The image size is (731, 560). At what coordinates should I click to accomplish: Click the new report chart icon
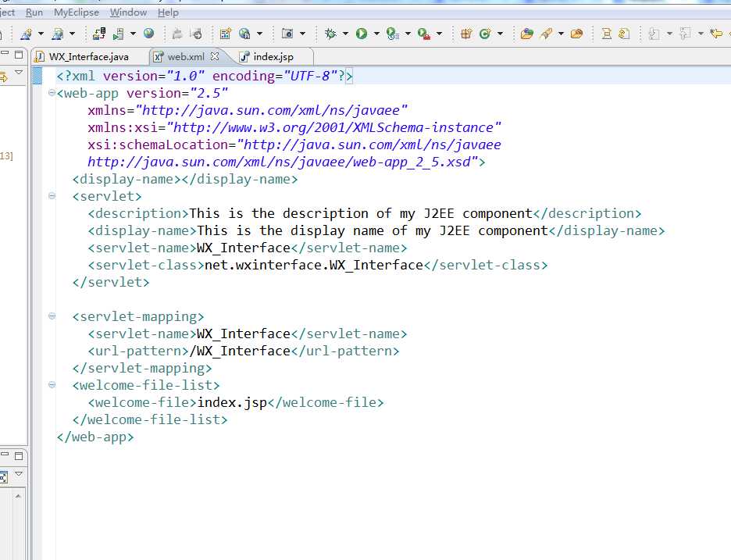(x=226, y=34)
